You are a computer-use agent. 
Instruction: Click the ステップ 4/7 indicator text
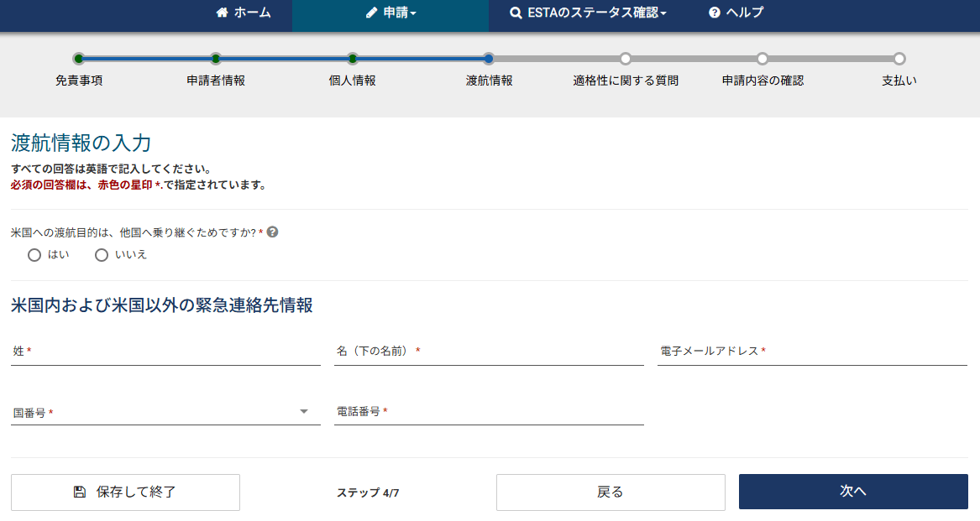(368, 492)
